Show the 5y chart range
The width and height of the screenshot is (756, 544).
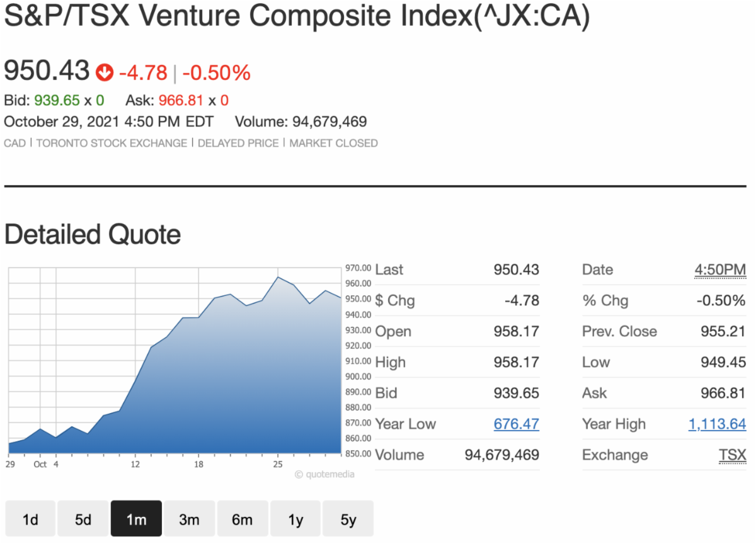pyautogui.click(x=348, y=519)
